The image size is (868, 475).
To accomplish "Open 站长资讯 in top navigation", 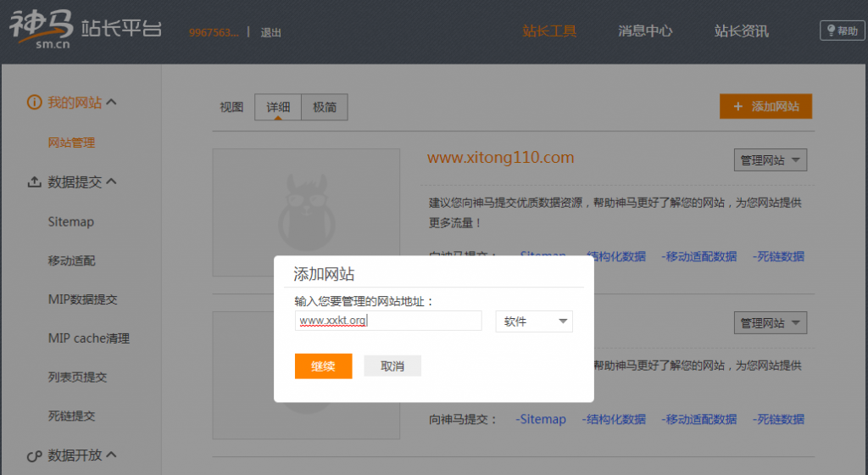I will pyautogui.click(x=741, y=31).
